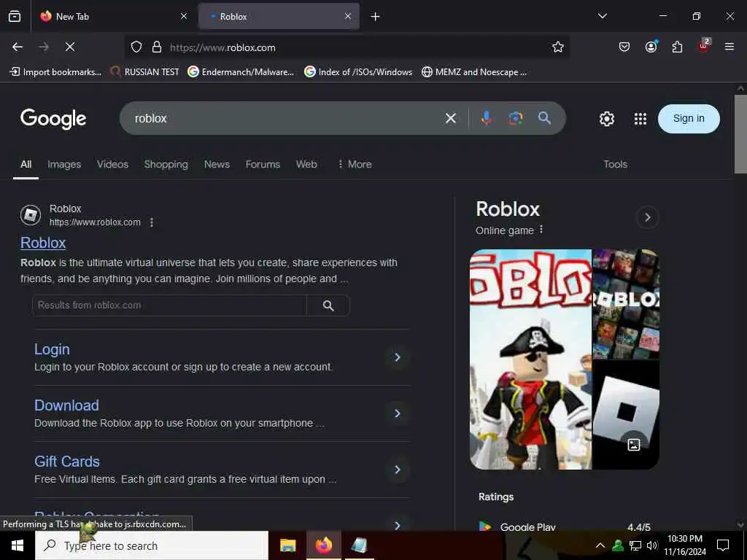Clear the Google search box text
747x560 pixels.
click(451, 118)
